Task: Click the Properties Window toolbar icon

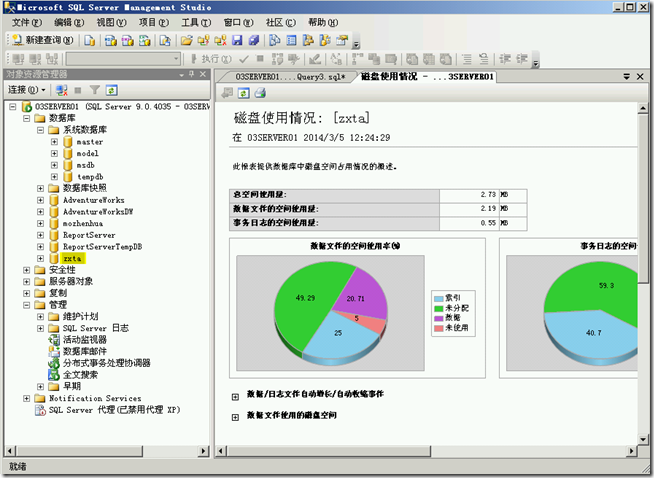Action: click(x=342, y=40)
